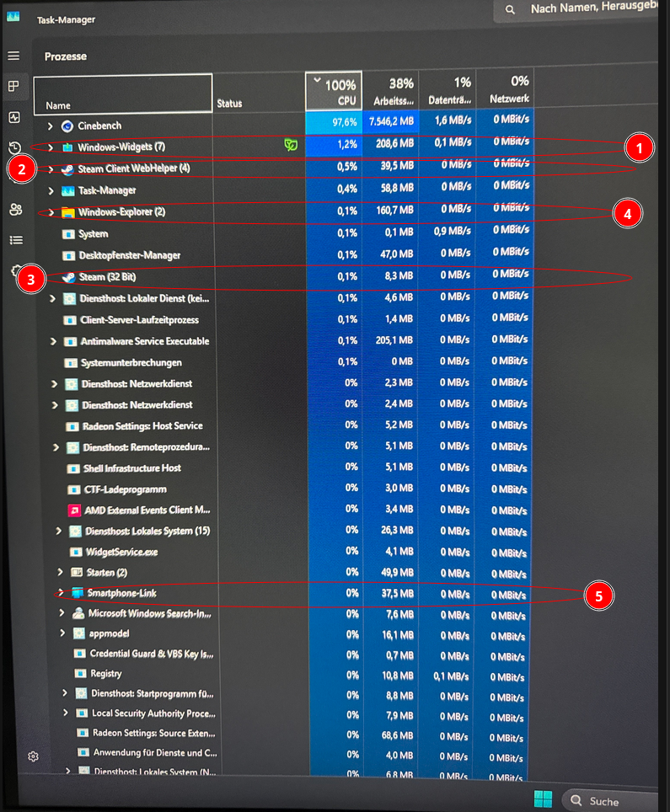Click the AMD External Events Client icon

coord(74,510)
